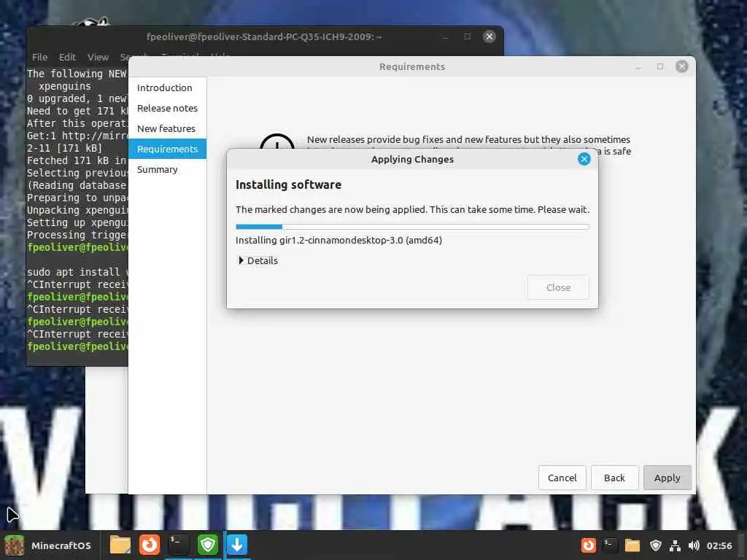Close the Requirements window

pos(682,66)
